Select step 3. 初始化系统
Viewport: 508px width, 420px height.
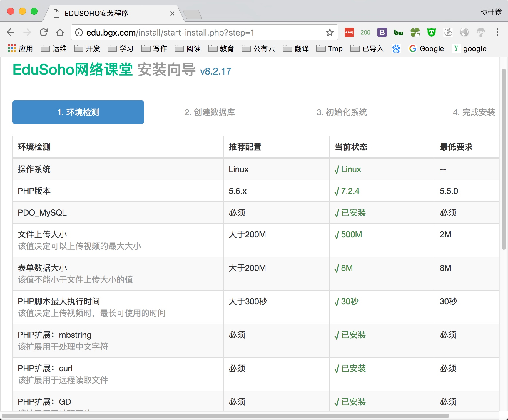click(342, 112)
